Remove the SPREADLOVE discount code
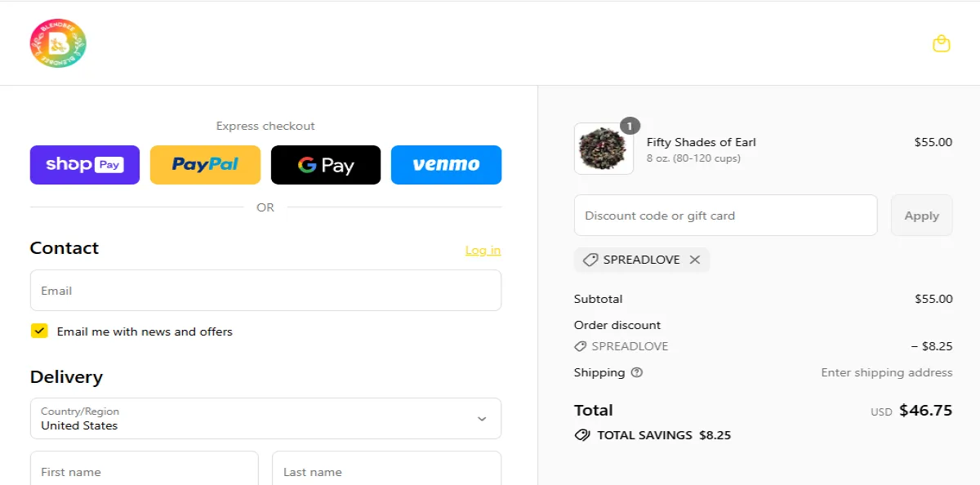Viewport: 980px width, 485px height. point(695,260)
